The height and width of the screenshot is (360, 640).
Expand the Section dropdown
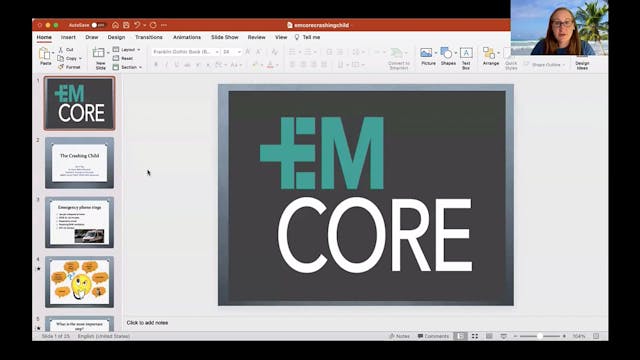pyautogui.click(x=127, y=67)
